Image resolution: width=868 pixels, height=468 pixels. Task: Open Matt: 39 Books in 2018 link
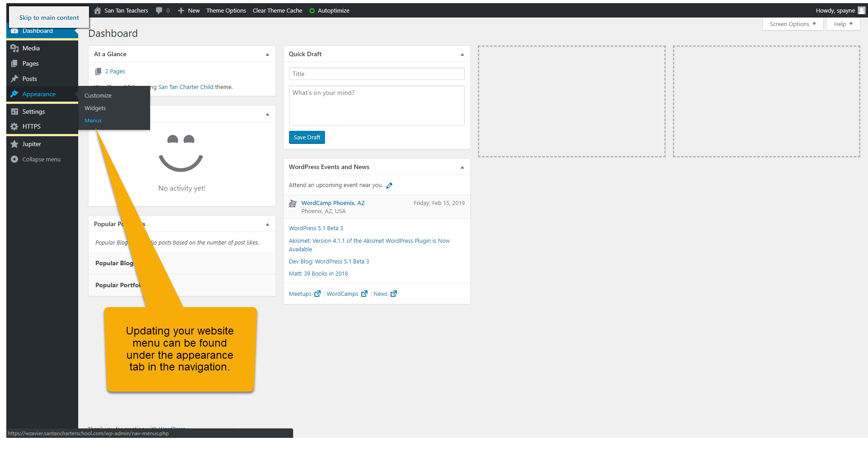[318, 274]
